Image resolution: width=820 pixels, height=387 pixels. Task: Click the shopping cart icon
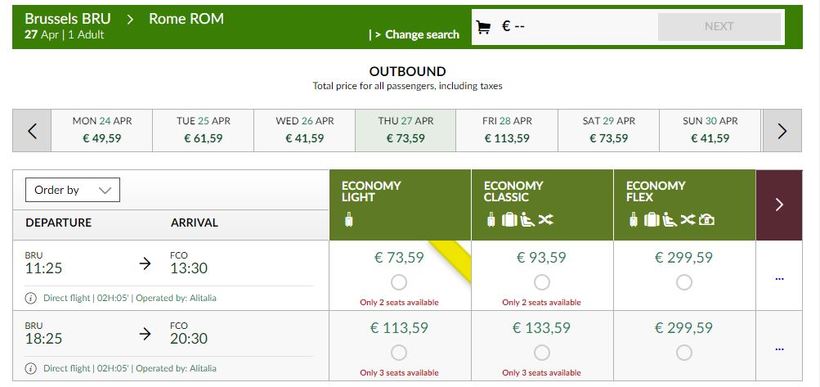[x=484, y=27]
